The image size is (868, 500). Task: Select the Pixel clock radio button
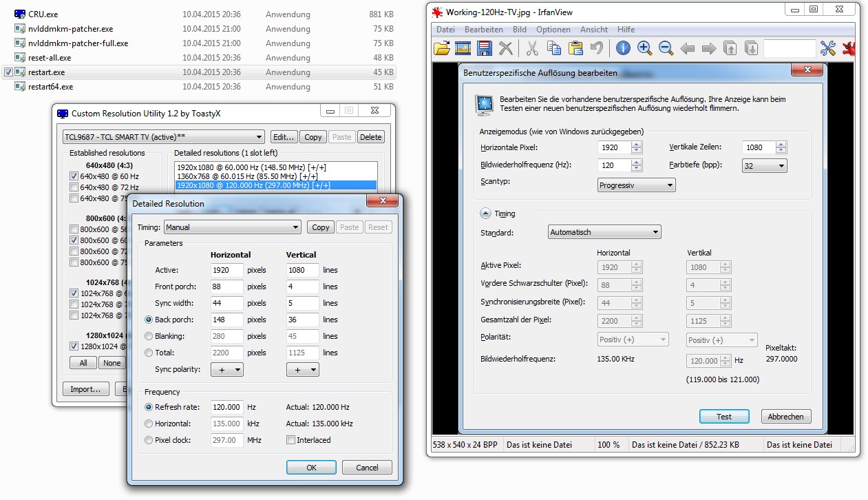click(x=149, y=440)
